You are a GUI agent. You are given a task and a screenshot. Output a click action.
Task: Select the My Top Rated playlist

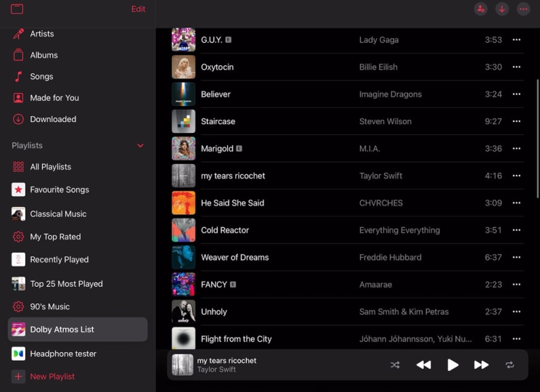pos(78,237)
